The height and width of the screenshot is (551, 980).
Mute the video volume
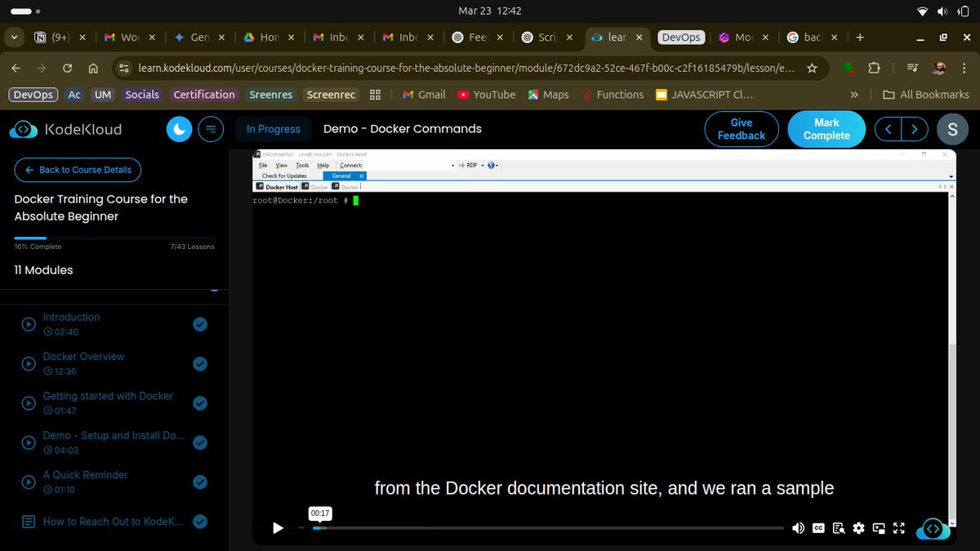coord(798,528)
